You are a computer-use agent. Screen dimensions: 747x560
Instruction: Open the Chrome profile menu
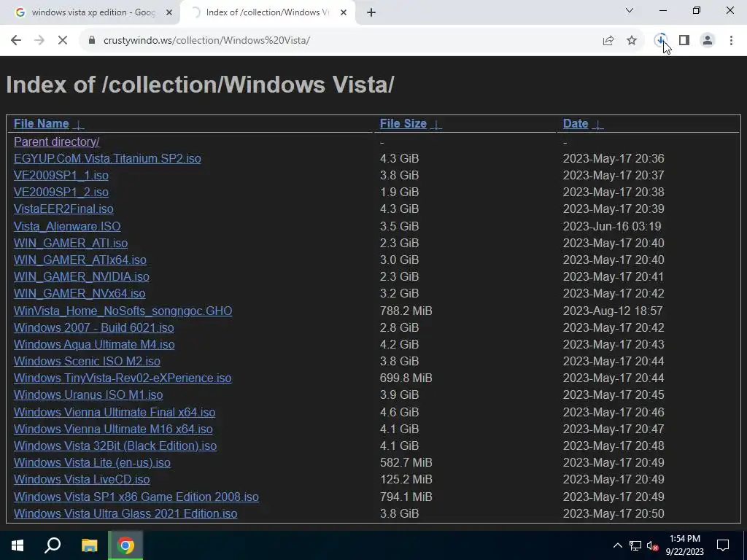708,41
